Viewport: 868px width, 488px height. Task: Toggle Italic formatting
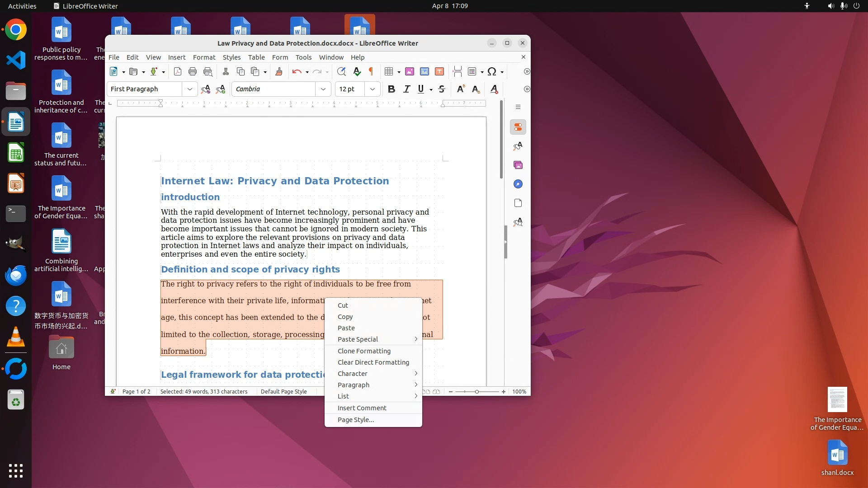[x=406, y=89]
